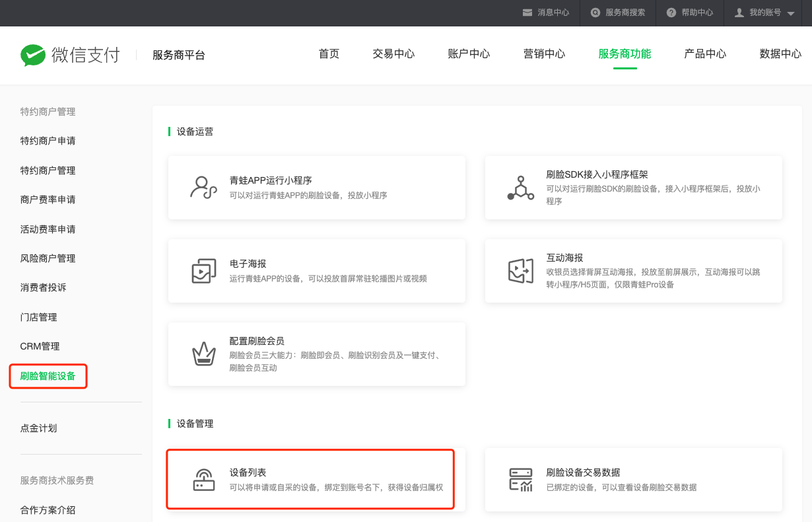Click the 互动海报 icon

pyautogui.click(x=520, y=271)
